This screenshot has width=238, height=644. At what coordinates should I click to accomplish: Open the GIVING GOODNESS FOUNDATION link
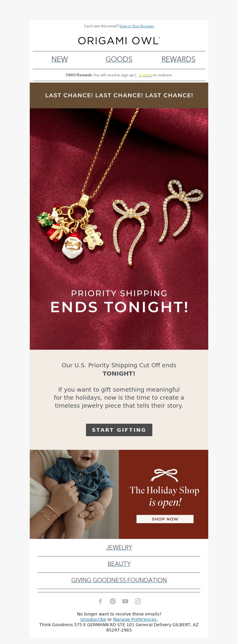[x=119, y=580]
